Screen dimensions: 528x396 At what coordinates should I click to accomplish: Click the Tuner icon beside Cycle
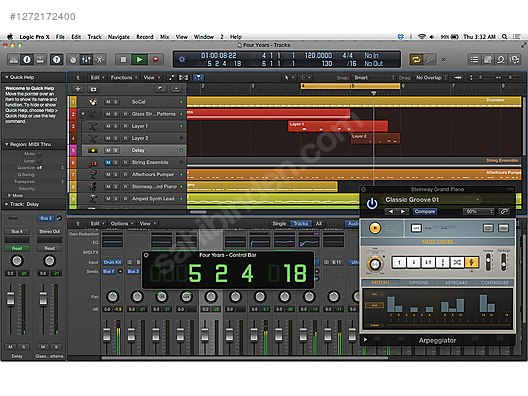[429, 60]
